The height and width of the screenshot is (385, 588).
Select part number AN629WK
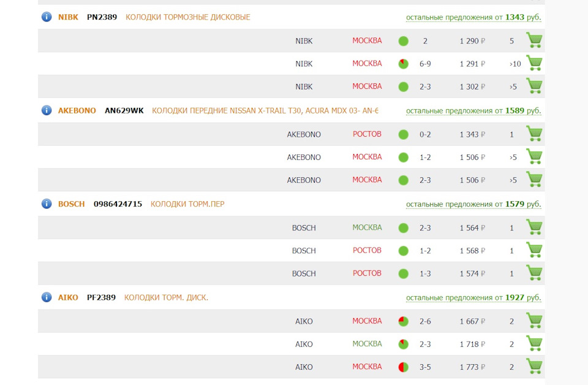pos(124,110)
